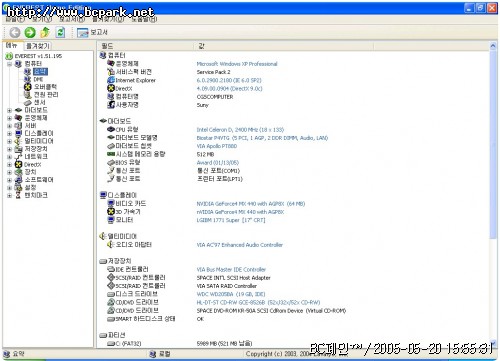Click the 3D 가속기 row icon
Screen dimensions: 500x361
[111, 212]
